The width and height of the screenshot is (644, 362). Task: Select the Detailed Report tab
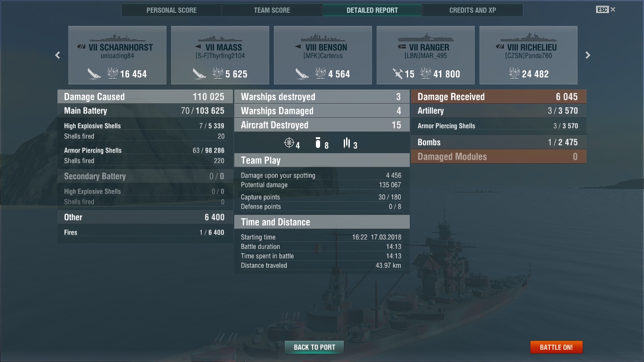(x=372, y=10)
